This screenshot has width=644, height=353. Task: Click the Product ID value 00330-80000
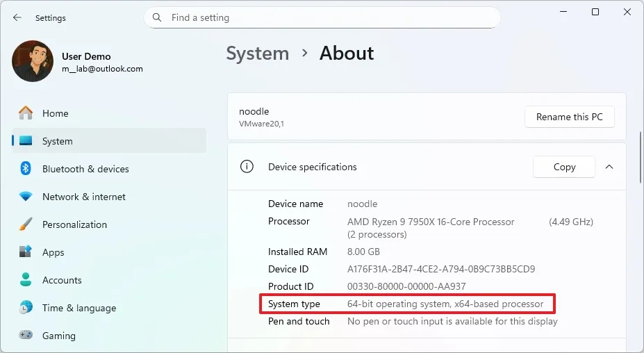click(x=406, y=286)
